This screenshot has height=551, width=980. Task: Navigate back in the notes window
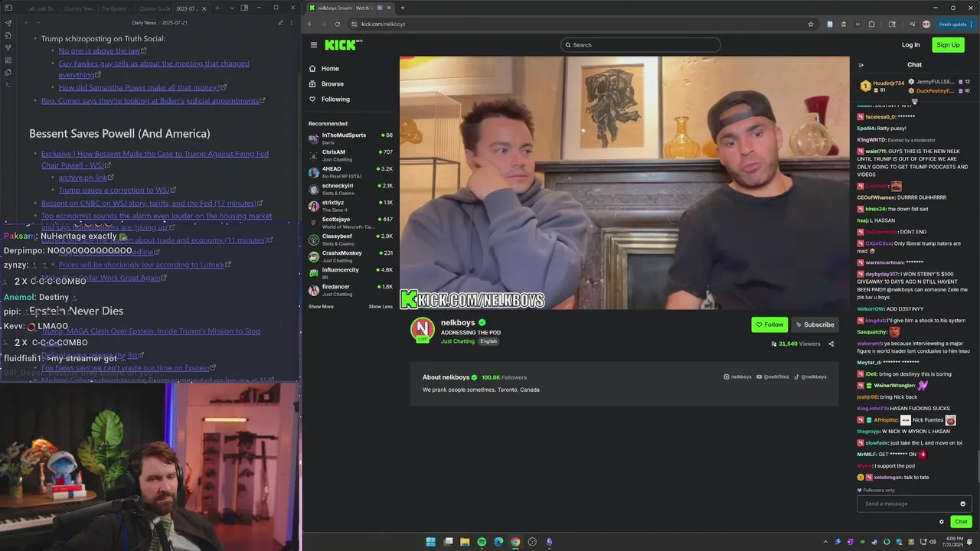pos(27,23)
